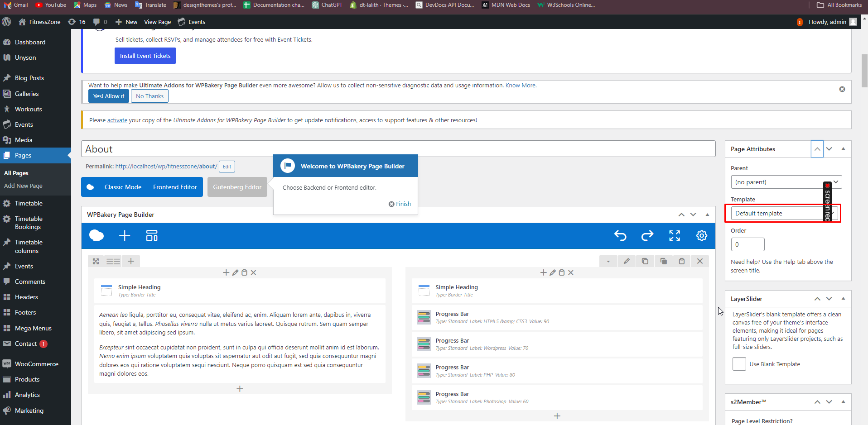Copy the row using copy icon
The height and width of the screenshot is (425, 868).
[663, 261]
